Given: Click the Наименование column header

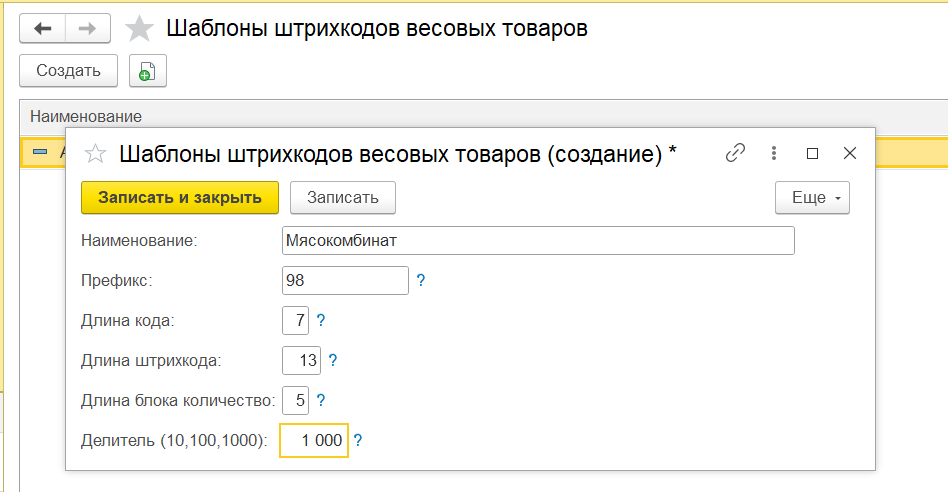Looking at the screenshot, I should click(x=86, y=117).
